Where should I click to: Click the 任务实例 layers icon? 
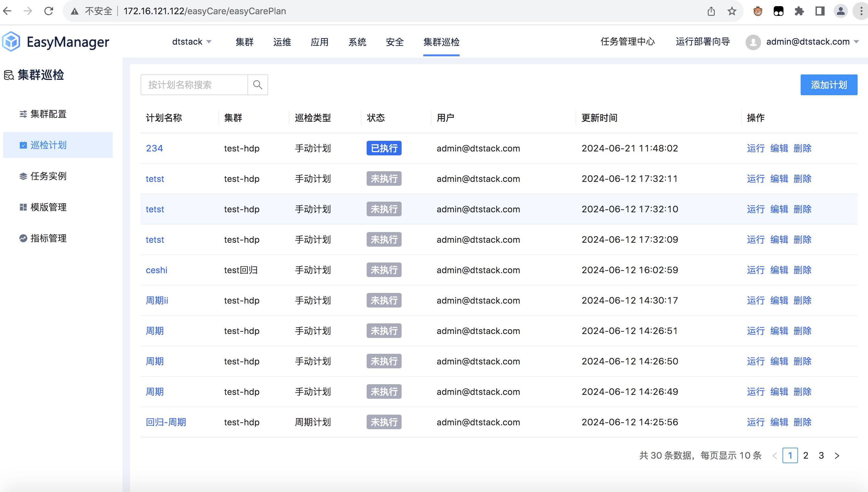[x=23, y=176]
